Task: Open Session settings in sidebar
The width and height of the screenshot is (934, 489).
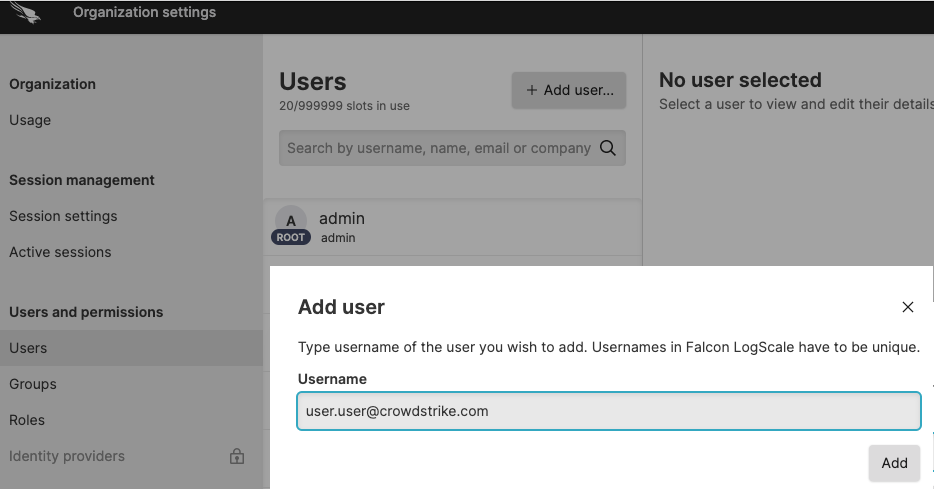Action: 63,216
